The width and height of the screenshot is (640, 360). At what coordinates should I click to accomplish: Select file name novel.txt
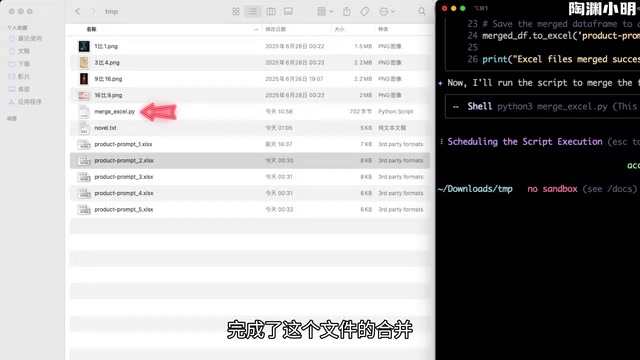click(x=105, y=128)
